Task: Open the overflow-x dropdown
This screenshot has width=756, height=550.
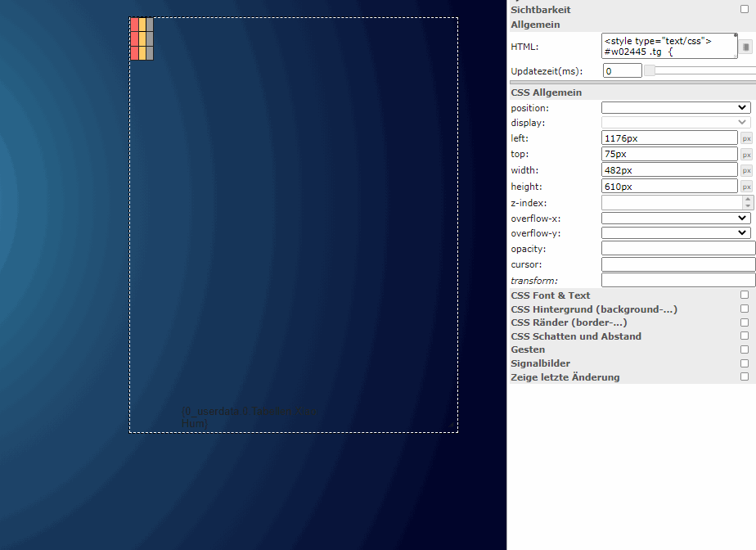Action: tap(676, 218)
